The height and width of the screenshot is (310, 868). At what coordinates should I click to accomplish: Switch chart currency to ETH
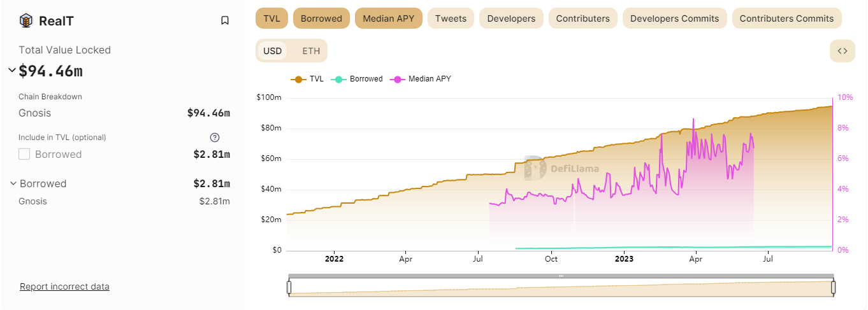tap(311, 51)
